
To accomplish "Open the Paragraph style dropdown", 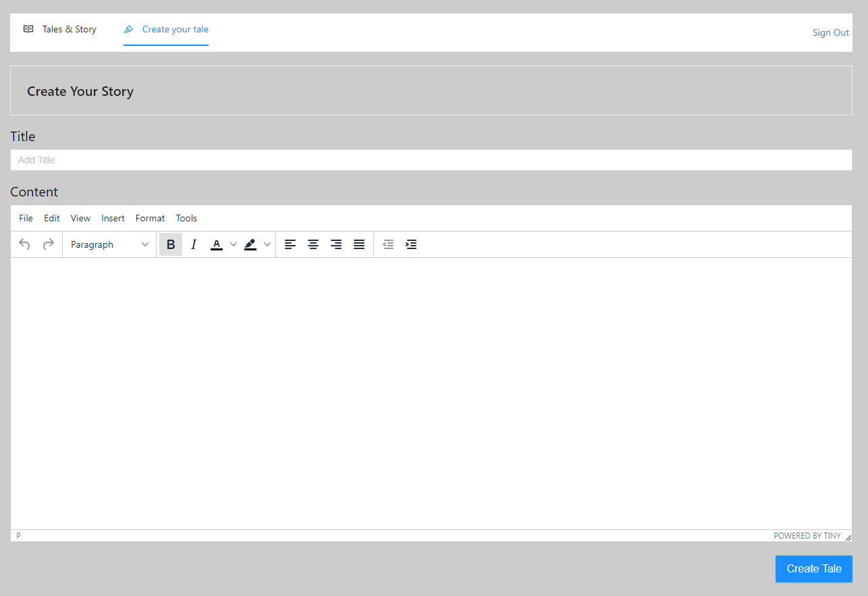I will [x=109, y=244].
